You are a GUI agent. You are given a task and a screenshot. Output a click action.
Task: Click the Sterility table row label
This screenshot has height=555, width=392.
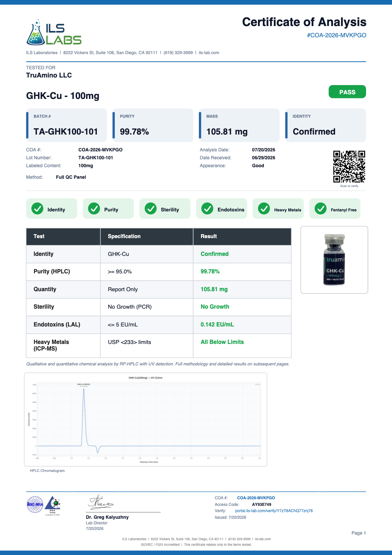(x=44, y=307)
